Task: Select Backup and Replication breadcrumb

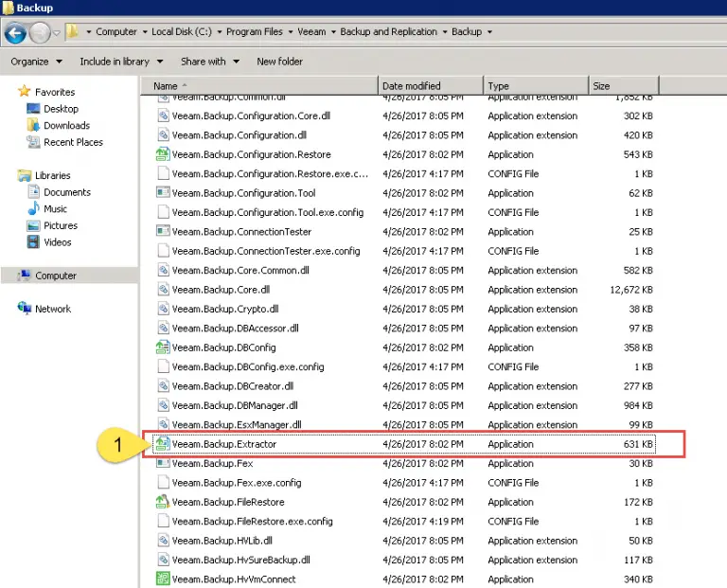Action: pos(388,31)
